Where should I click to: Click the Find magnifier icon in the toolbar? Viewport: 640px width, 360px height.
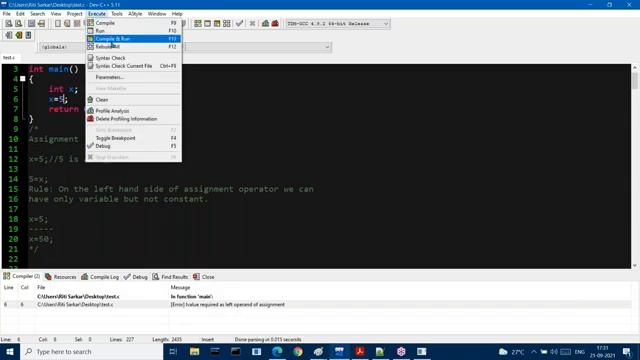point(9,24)
